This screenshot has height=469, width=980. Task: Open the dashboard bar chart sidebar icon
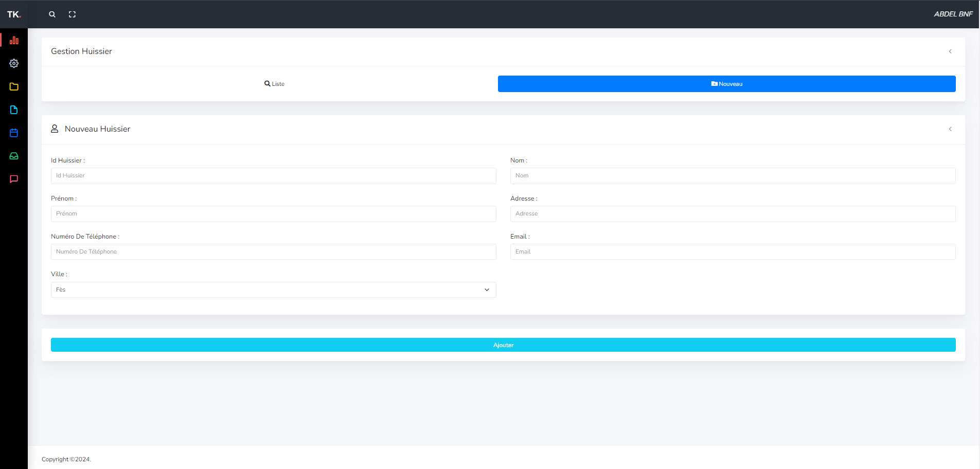point(14,40)
